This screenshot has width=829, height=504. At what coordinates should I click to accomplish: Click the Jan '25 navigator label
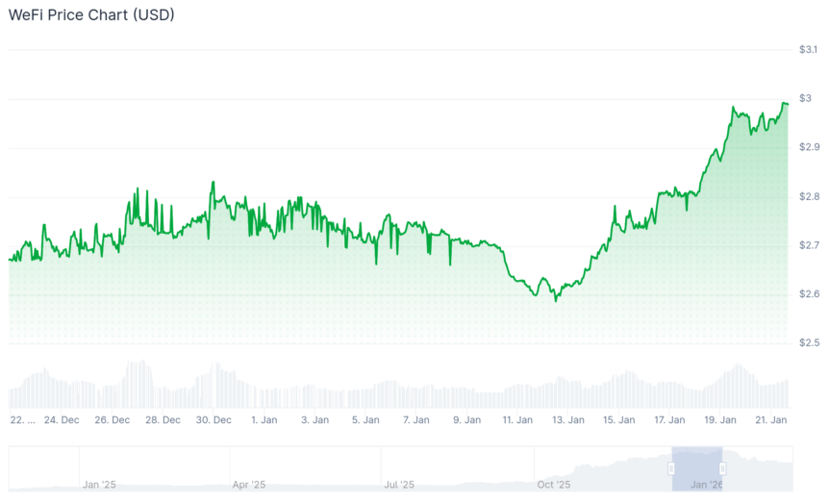98,485
